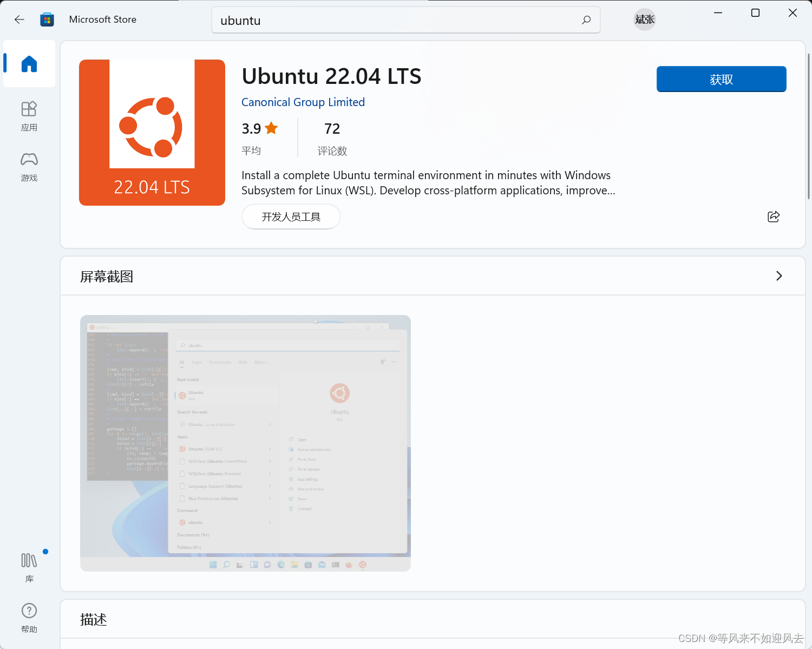Screen dimensions: 812x649
Task: Select the Home sidebar icon
Action: point(29,64)
